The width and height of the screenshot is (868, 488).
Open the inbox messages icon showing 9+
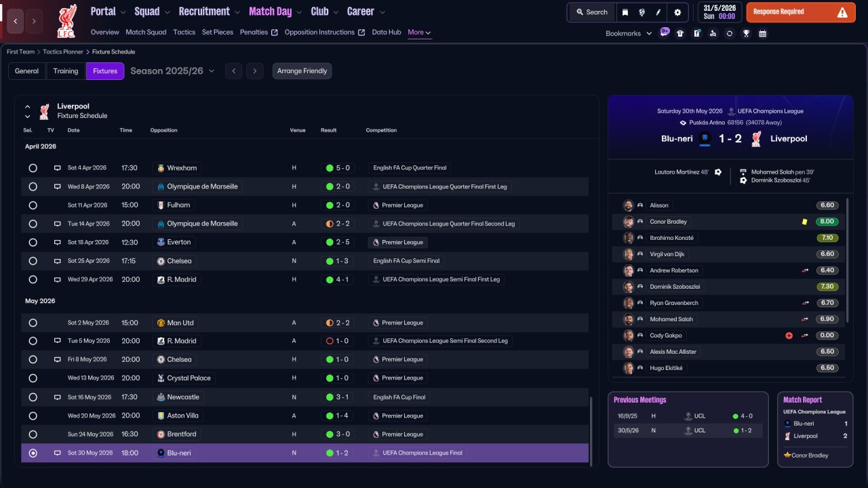point(665,32)
